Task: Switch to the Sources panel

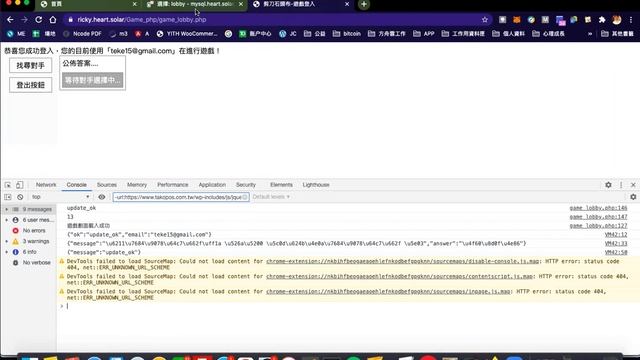Action: pyautogui.click(x=107, y=185)
